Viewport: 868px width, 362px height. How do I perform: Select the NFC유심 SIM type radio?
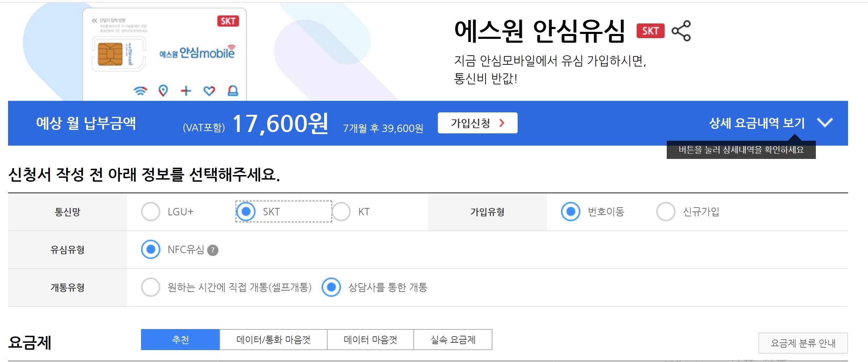click(x=151, y=250)
